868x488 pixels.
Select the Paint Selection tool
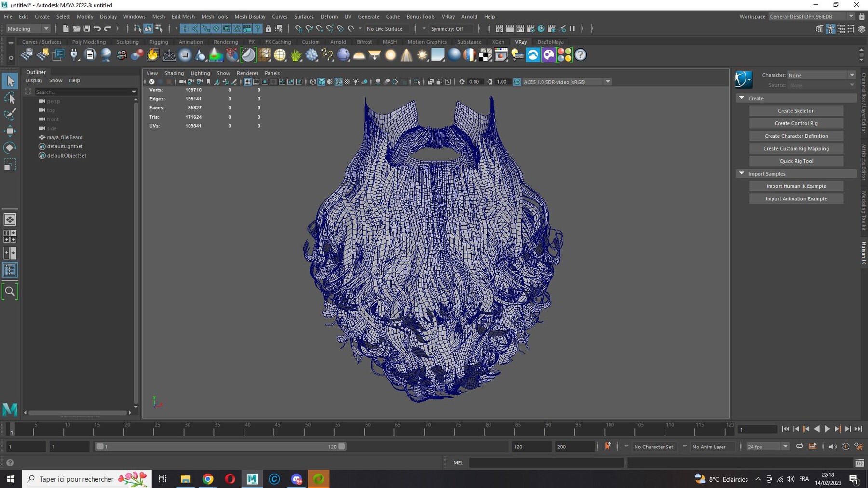[10, 114]
